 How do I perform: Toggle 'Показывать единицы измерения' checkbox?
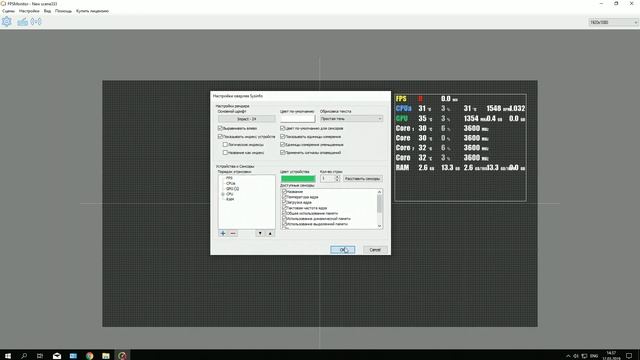[x=282, y=136]
